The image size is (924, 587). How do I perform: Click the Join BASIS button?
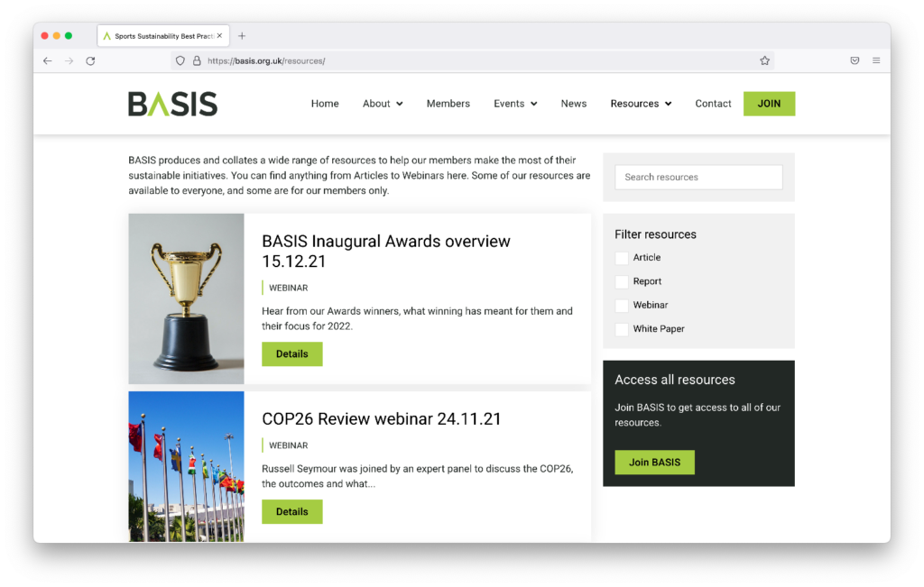(x=654, y=463)
